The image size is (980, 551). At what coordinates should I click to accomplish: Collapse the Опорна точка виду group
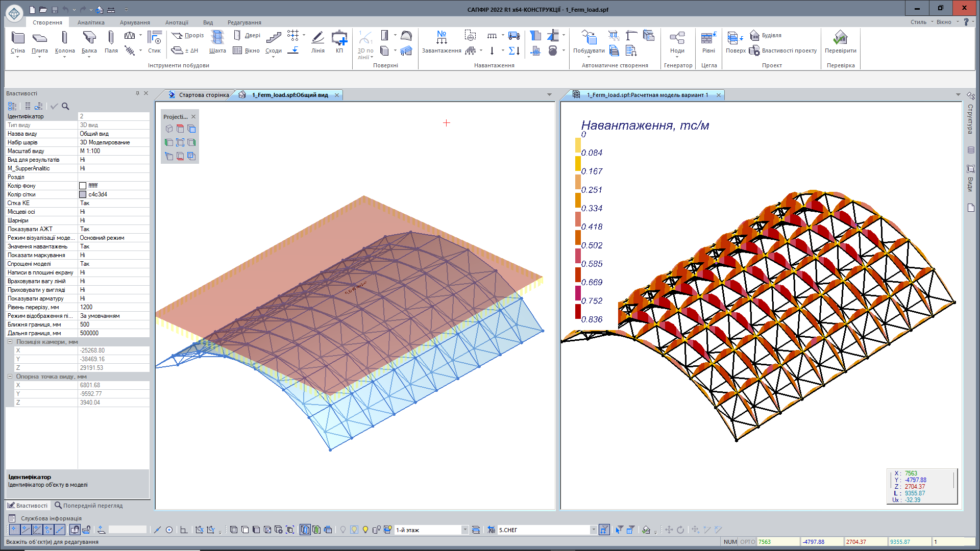10,377
